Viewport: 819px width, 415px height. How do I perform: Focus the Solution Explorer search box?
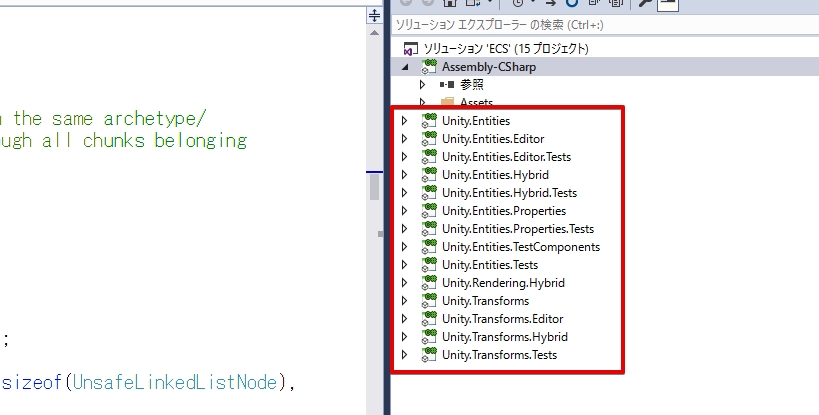point(605,25)
